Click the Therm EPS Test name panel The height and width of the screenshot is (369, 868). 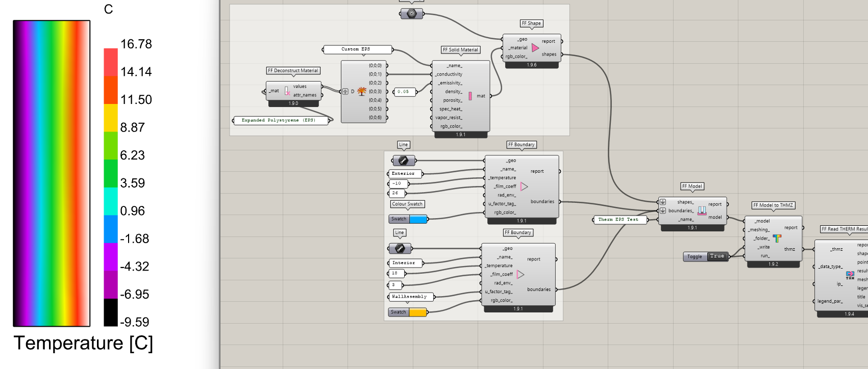(619, 220)
